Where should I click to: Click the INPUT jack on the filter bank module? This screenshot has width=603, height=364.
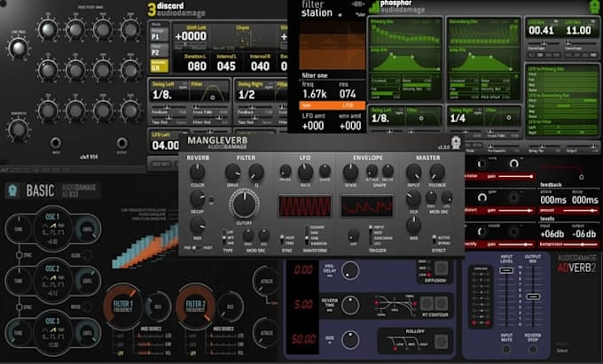click(x=55, y=143)
